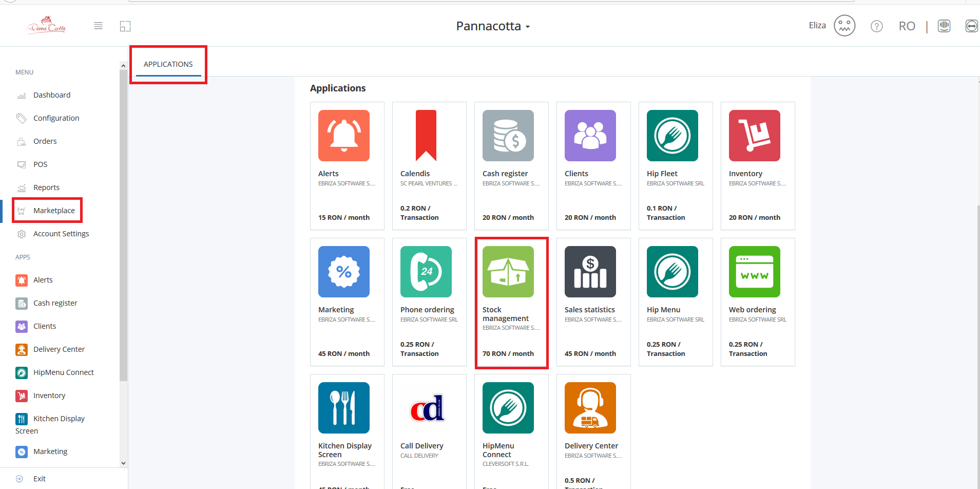Open the Delivery Center application card icon

point(590,408)
